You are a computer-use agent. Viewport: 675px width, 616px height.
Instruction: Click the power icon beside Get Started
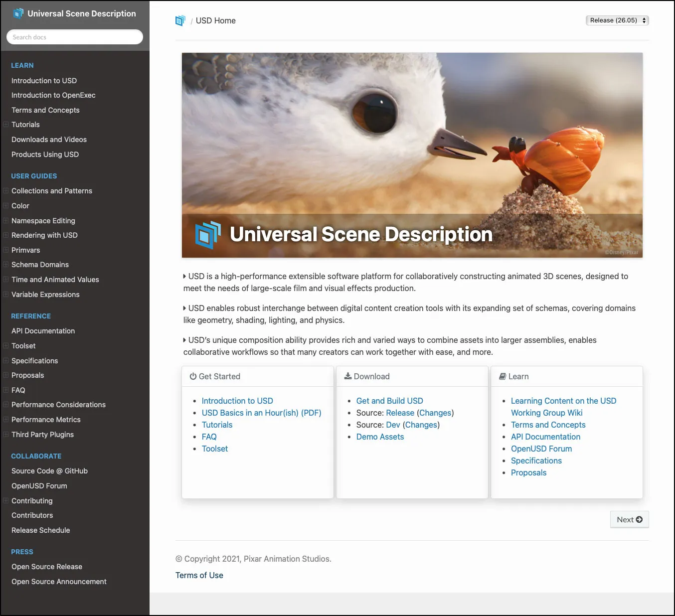193,376
